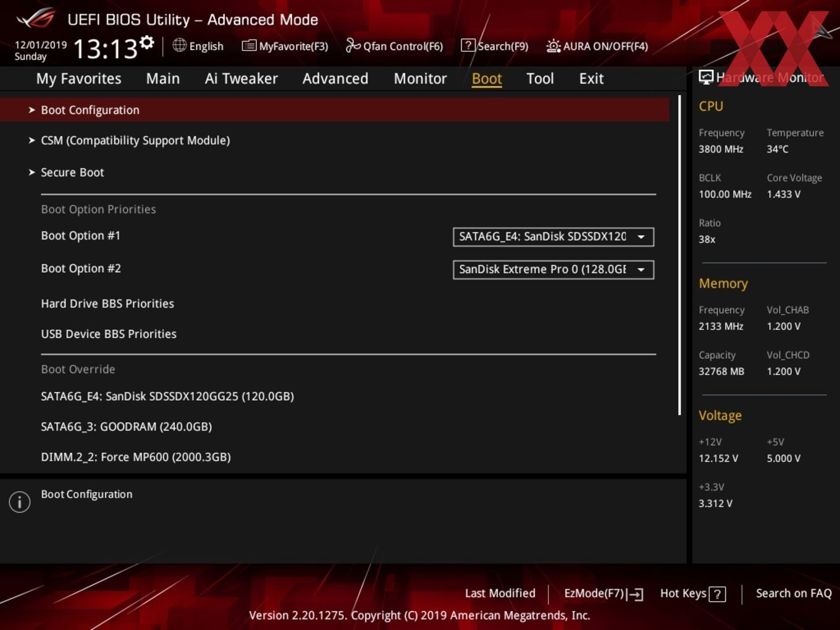840x630 pixels.
Task: Click the Hot Keys question icon
Action: coord(717,594)
